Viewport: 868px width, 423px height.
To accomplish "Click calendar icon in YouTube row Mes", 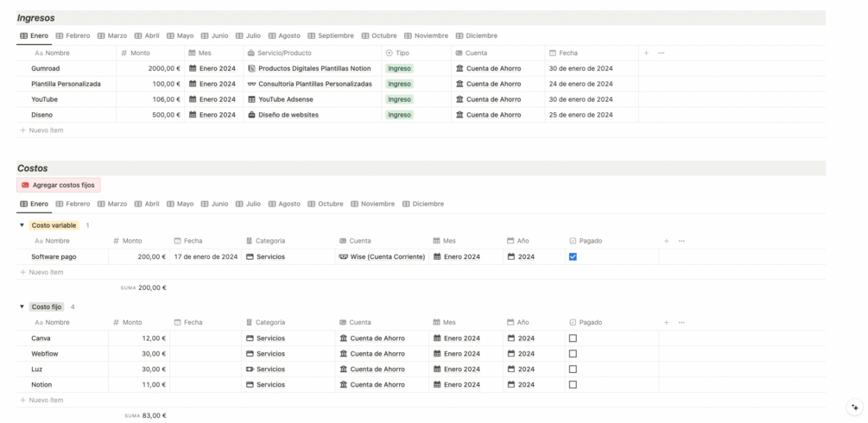I will [x=192, y=99].
